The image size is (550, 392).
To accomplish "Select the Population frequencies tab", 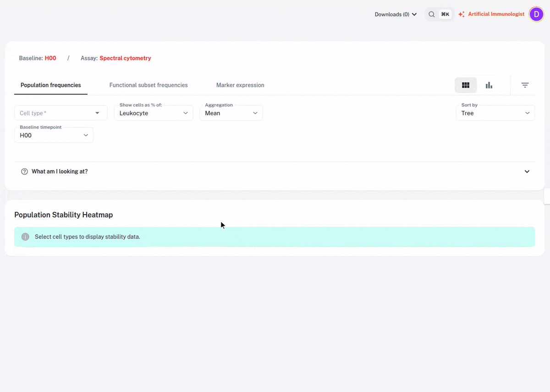I will pos(51,85).
